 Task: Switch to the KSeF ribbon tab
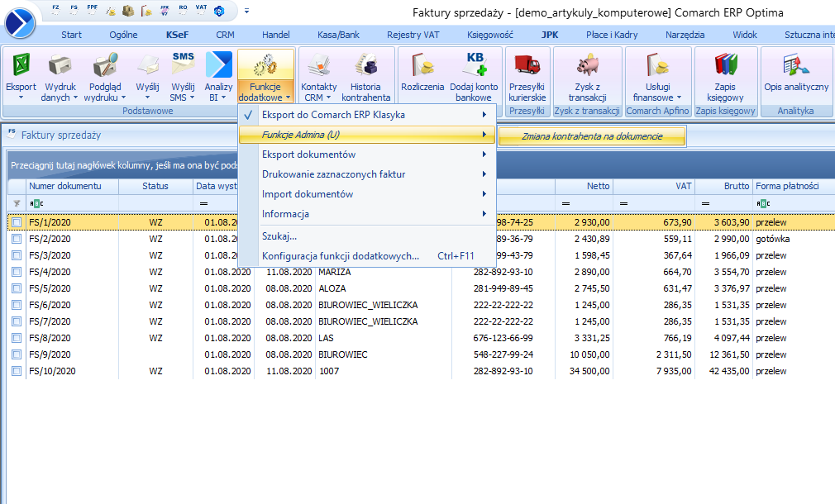pos(177,35)
